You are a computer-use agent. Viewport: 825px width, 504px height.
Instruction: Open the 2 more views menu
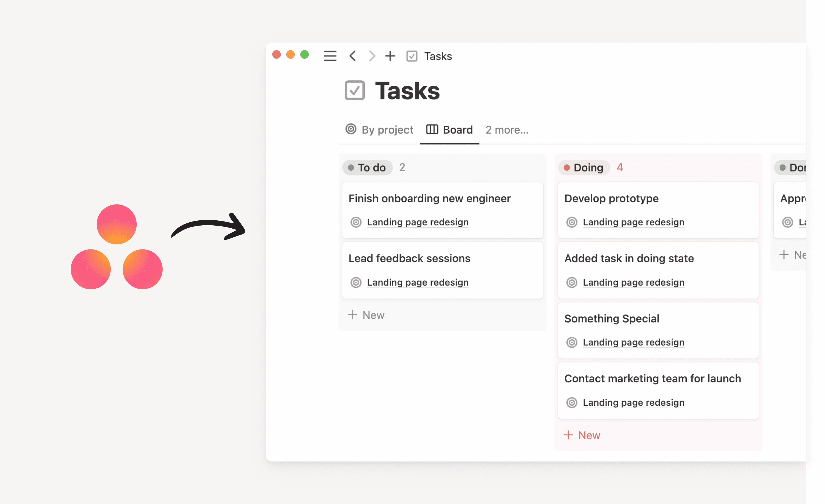[507, 130]
